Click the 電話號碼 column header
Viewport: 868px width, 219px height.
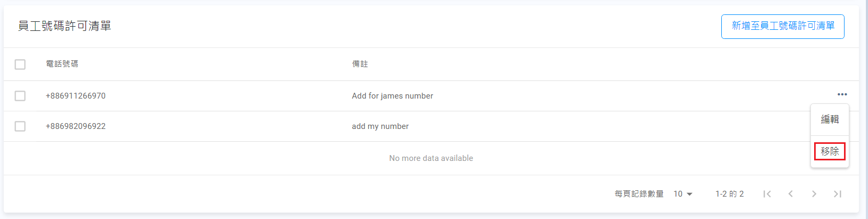62,64
